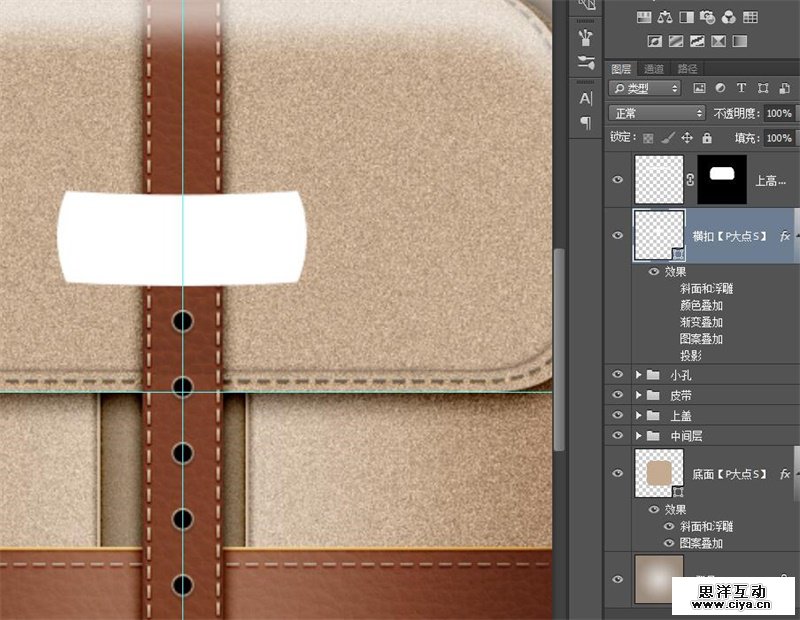Click the Photo Filter adjustment icon

(707, 17)
